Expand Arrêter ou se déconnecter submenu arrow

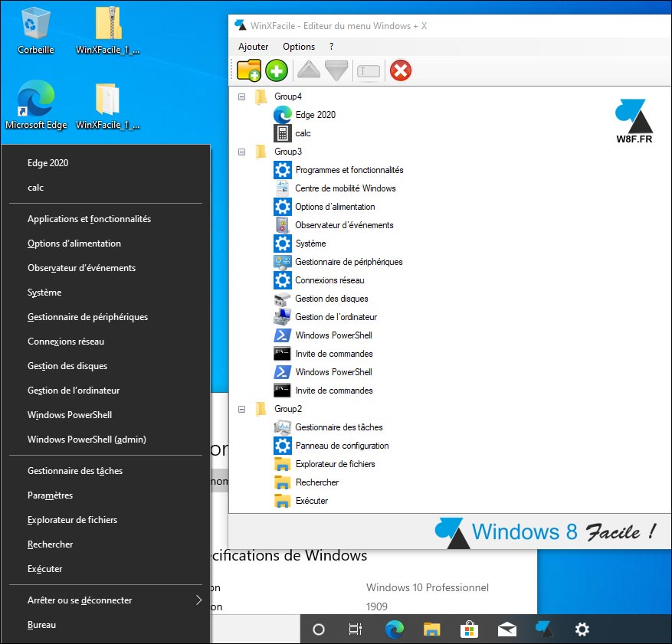point(199,600)
